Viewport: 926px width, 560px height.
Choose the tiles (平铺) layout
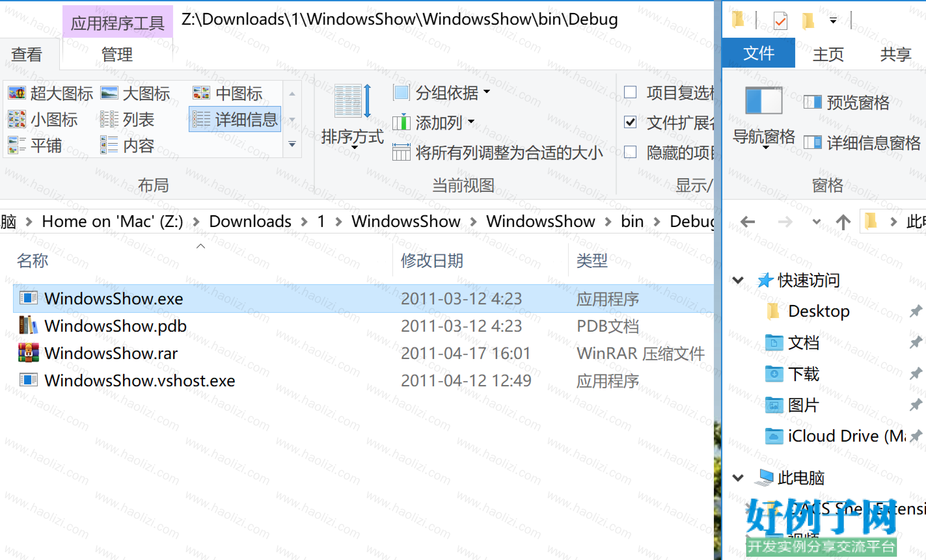(x=34, y=145)
